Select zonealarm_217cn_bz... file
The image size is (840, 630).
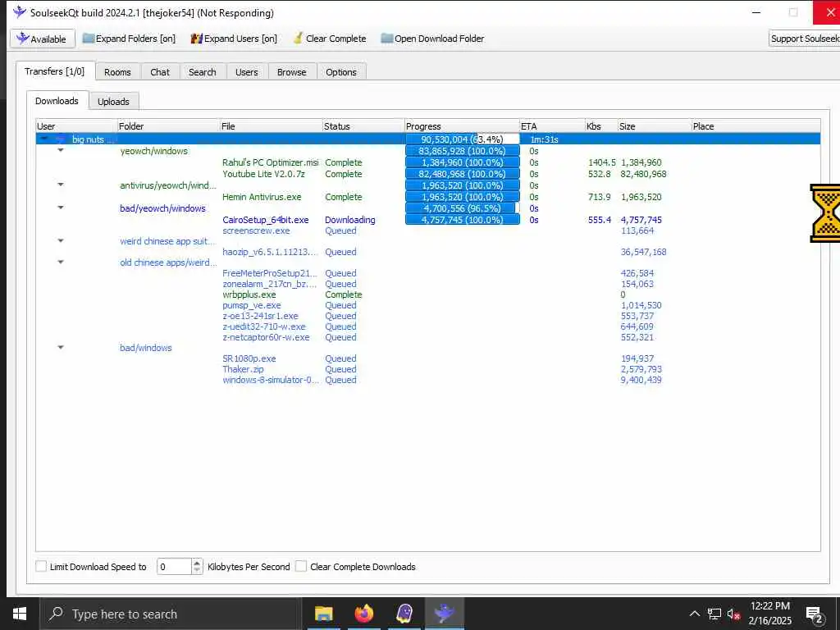coord(269,284)
